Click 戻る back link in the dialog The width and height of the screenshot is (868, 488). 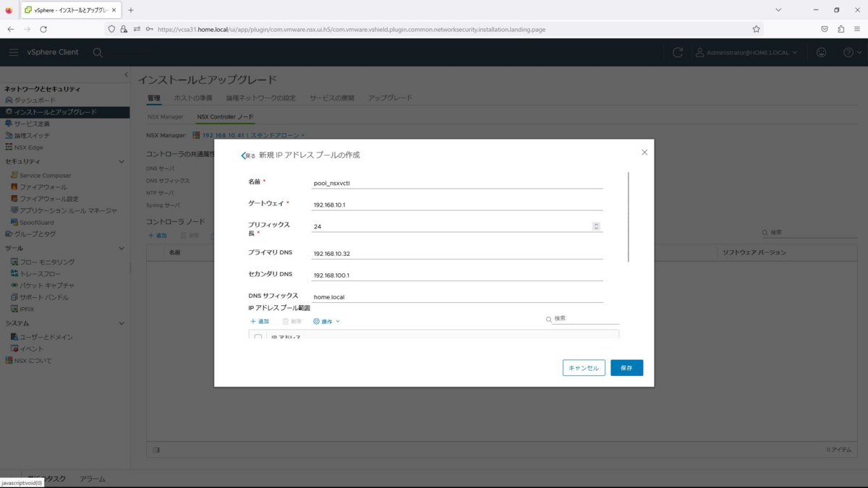pyautogui.click(x=248, y=155)
